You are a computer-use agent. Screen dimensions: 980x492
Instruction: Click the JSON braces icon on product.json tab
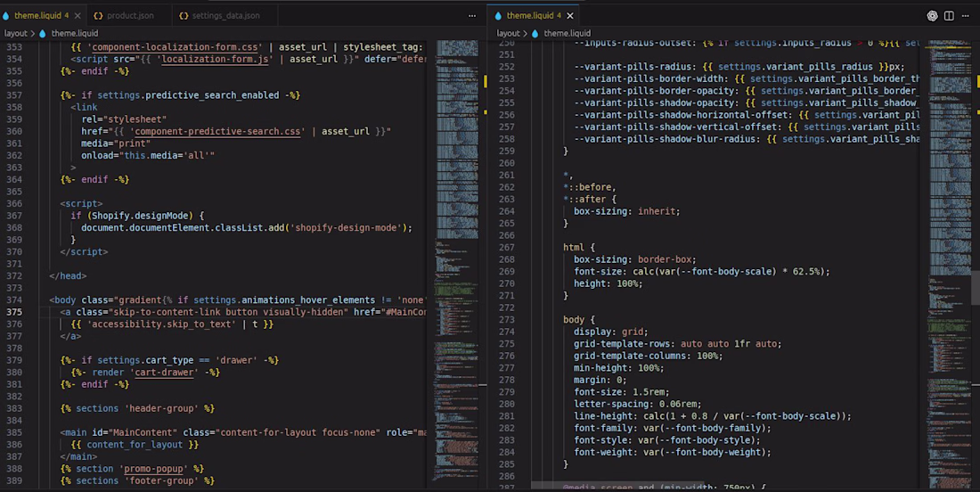pos(98,15)
